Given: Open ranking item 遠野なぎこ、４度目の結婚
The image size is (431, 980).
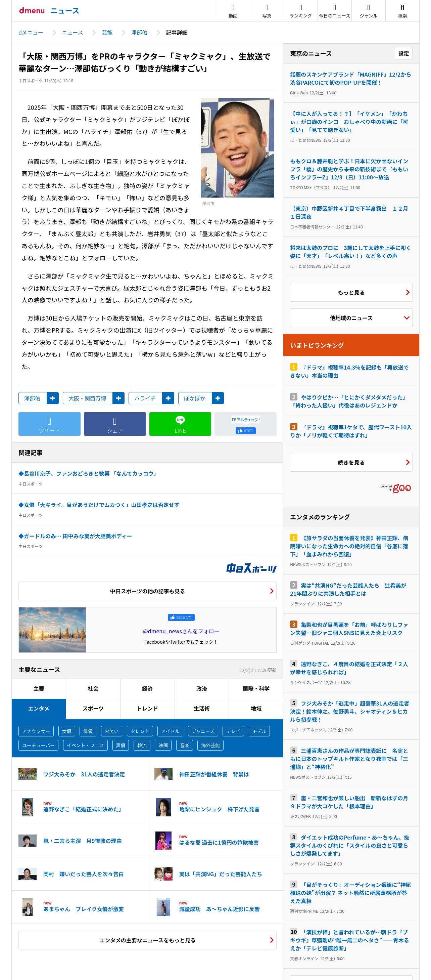Looking at the screenshot, I should [x=349, y=668].
